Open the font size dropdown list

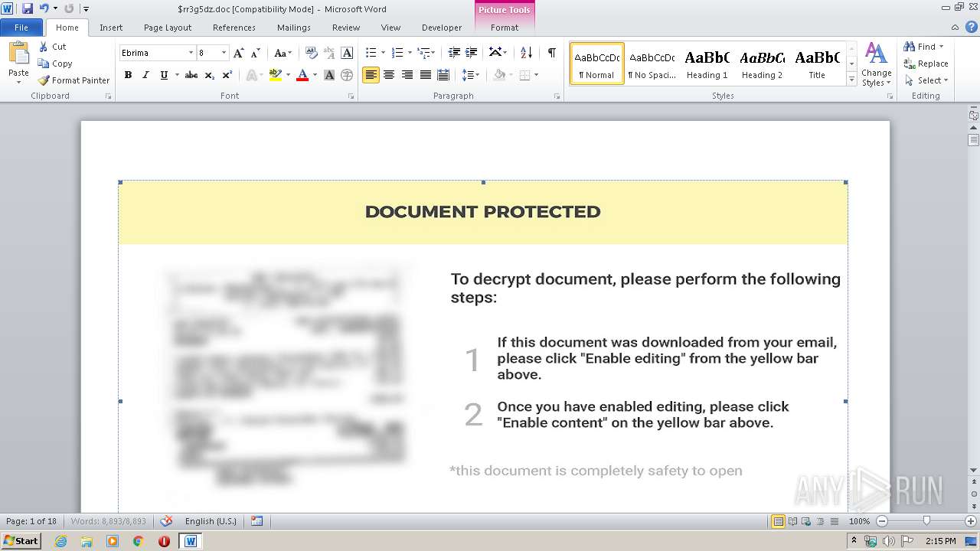224,53
